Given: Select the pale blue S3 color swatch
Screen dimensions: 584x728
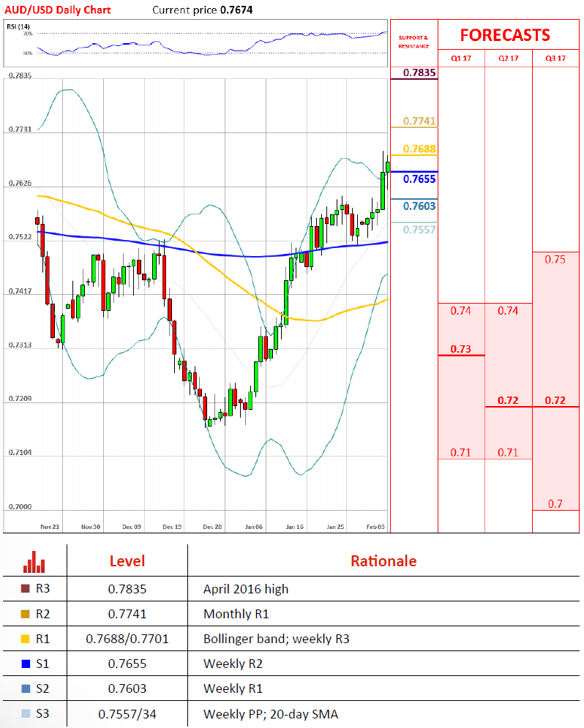Looking at the screenshot, I should pos(26,713).
